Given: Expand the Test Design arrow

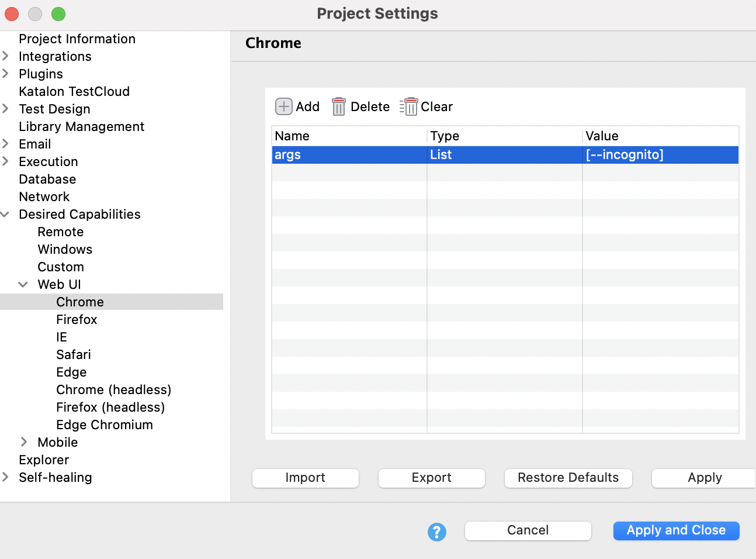Looking at the screenshot, I should [x=6, y=109].
